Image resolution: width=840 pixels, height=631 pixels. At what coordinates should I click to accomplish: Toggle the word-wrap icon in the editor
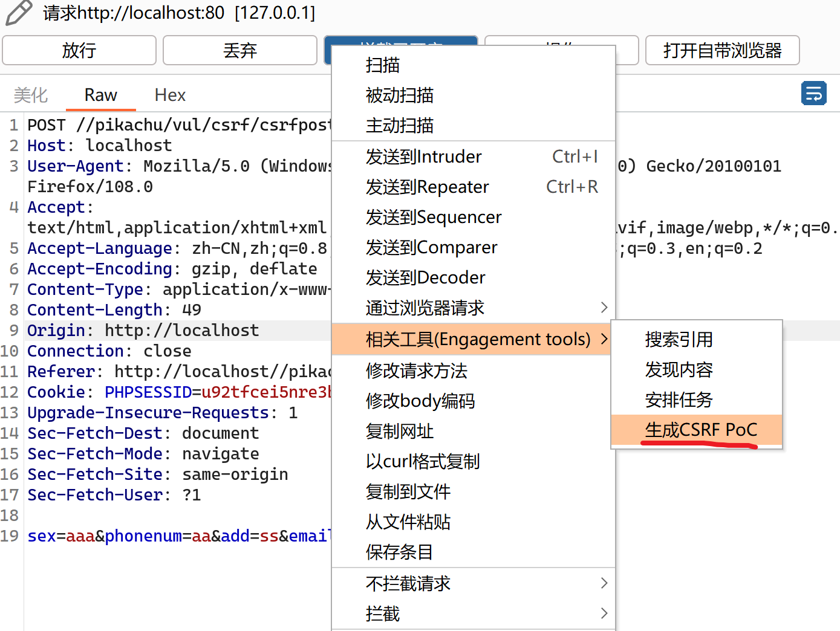point(813,94)
